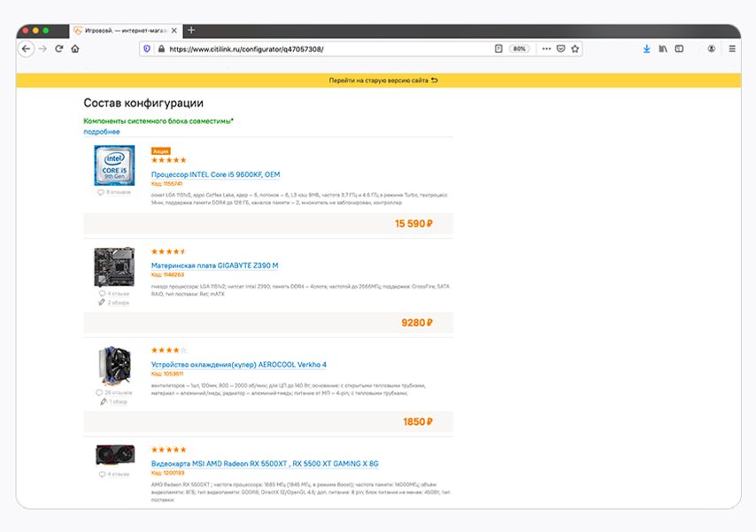
Task: Open the downloads arrow panel
Action: coord(646,49)
